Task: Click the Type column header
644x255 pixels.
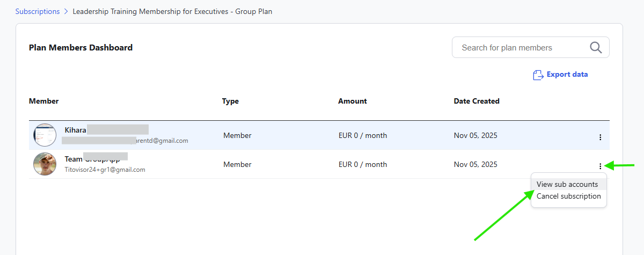Action: click(x=230, y=101)
